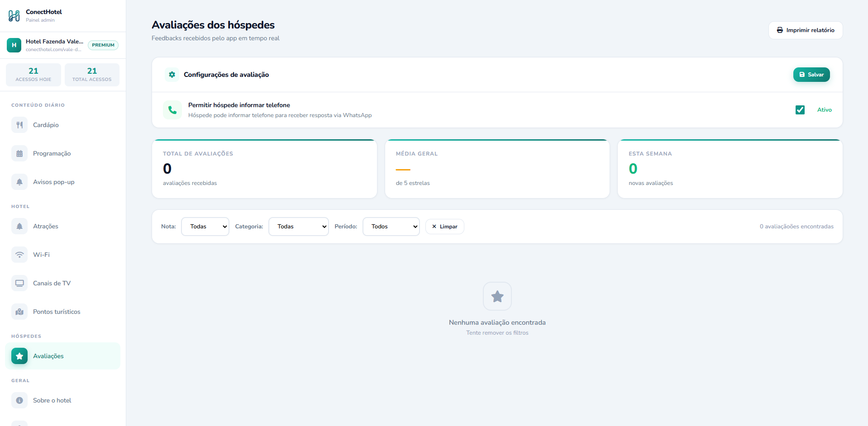Open Wi-Fi settings page

point(63,255)
